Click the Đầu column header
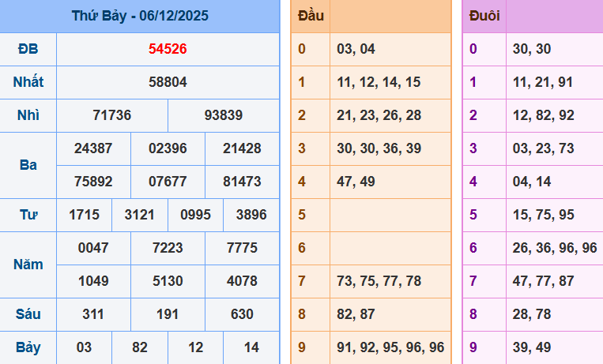Viewport: 603px width, 364px height. [x=310, y=16]
